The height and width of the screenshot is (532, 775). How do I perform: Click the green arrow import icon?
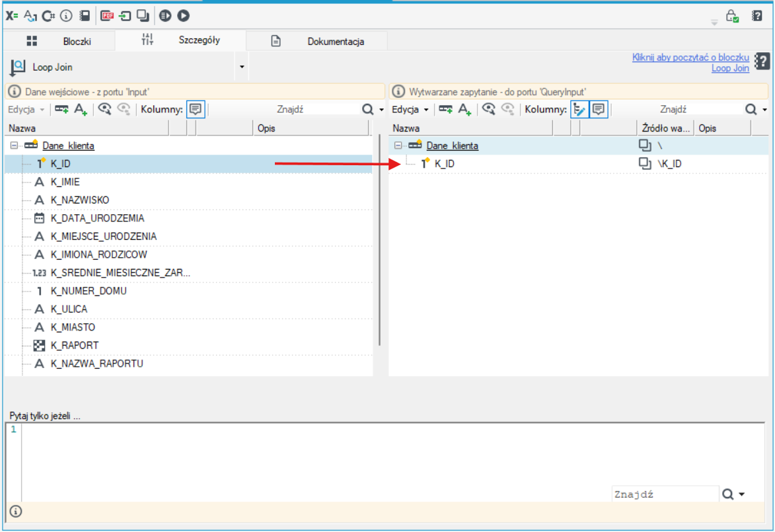pyautogui.click(x=125, y=16)
